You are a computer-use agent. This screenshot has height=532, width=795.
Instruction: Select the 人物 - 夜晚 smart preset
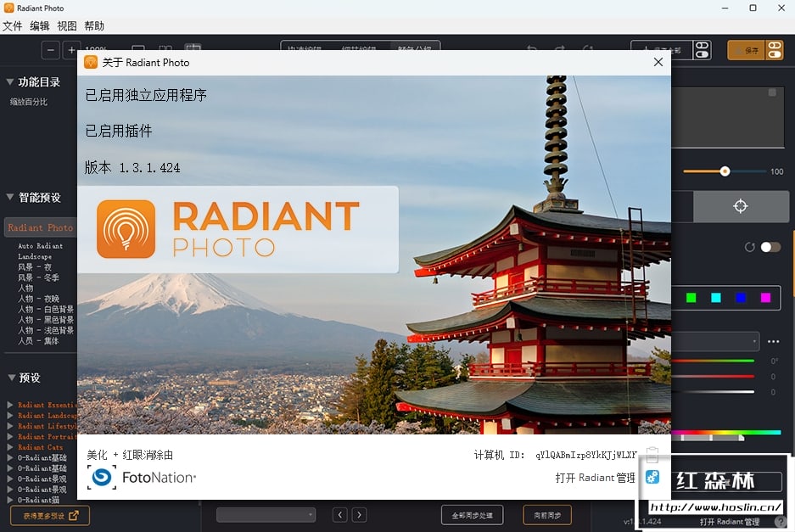(38, 299)
